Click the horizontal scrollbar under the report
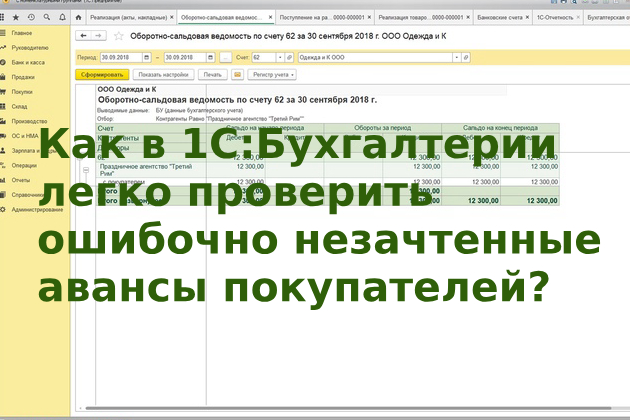Screen dimensions: 630x420 (x=348, y=408)
